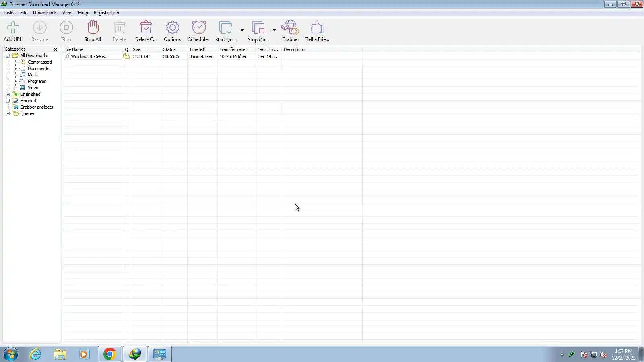The height and width of the screenshot is (362, 644).
Task: Click the Dec 19 last try cell
Action: point(267,56)
